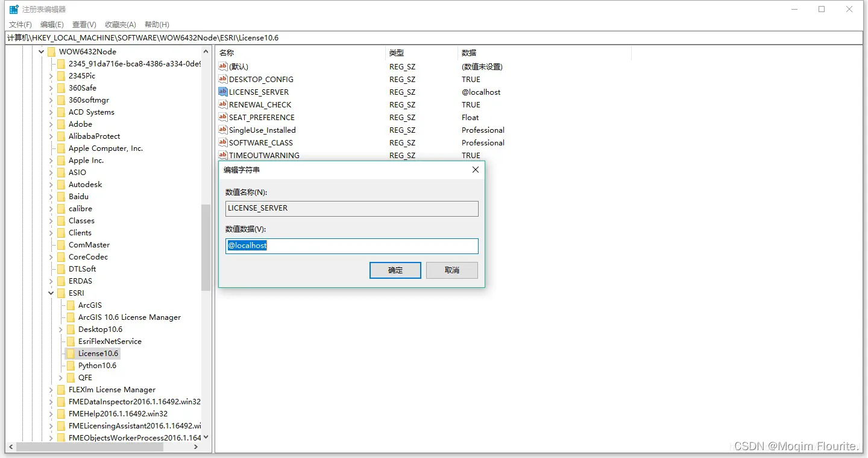Click the folder icon of EsriFlexNetService key
The height and width of the screenshot is (458, 868).
point(71,341)
